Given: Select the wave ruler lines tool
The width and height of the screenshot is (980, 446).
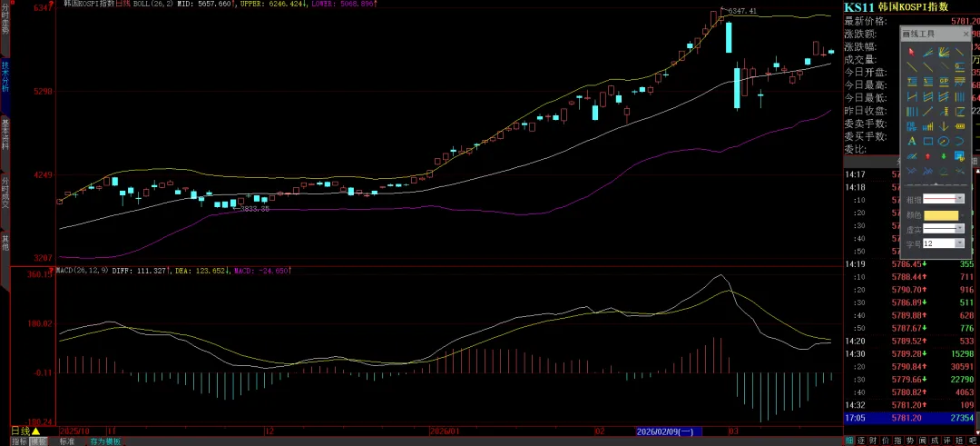Looking at the screenshot, I should (959, 82).
